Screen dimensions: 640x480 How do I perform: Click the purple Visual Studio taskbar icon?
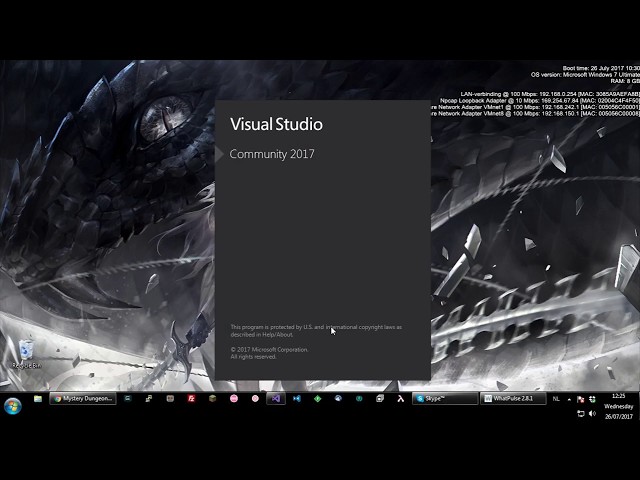pyautogui.click(x=276, y=398)
